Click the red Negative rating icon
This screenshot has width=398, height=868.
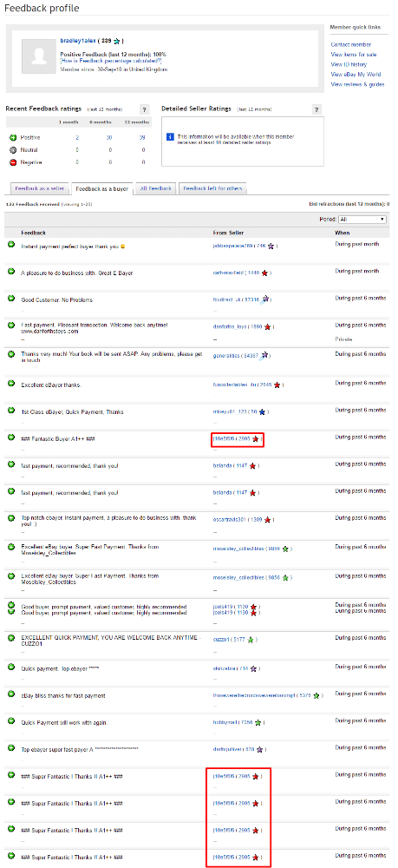click(13, 162)
